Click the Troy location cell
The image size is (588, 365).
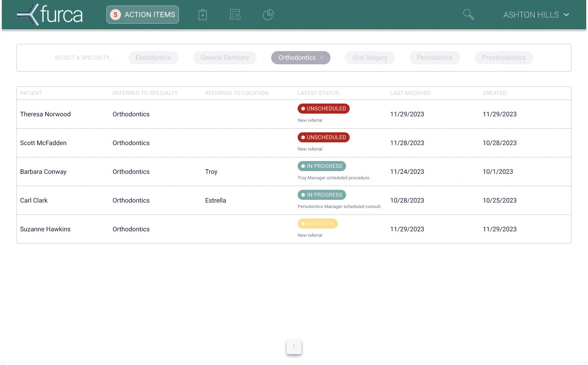click(211, 172)
